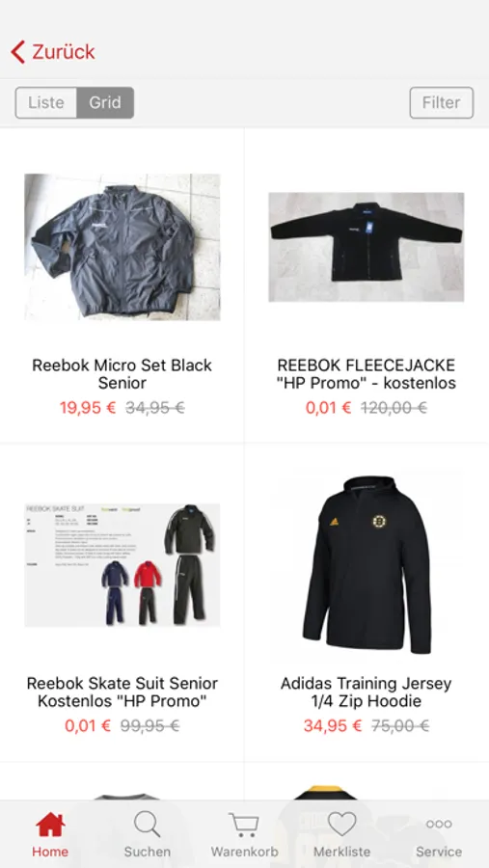Select the REEBOK FLEECEJACKE "HP Promo" title
This screenshot has height=868, width=489.
367,374
